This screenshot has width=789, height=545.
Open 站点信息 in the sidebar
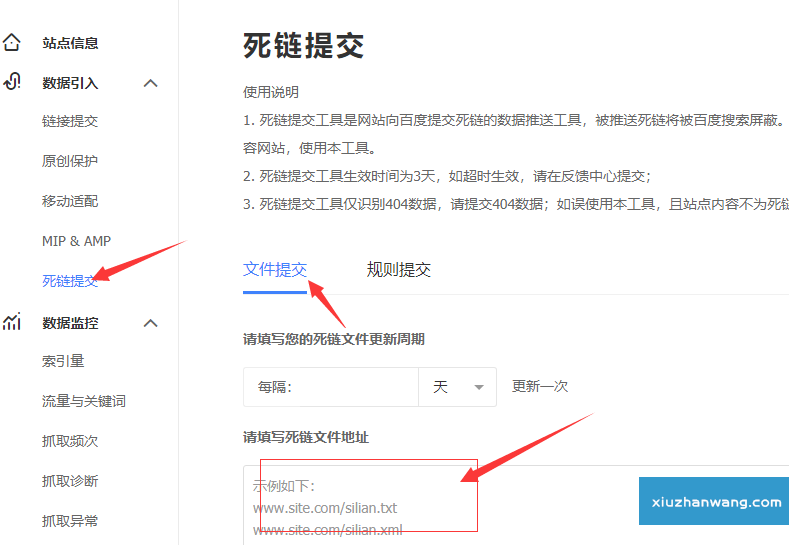coord(70,43)
